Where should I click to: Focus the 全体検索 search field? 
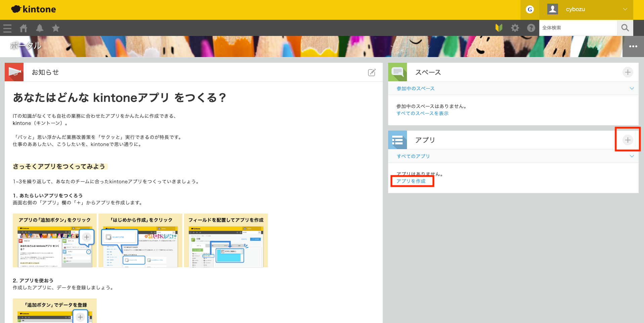pos(578,28)
